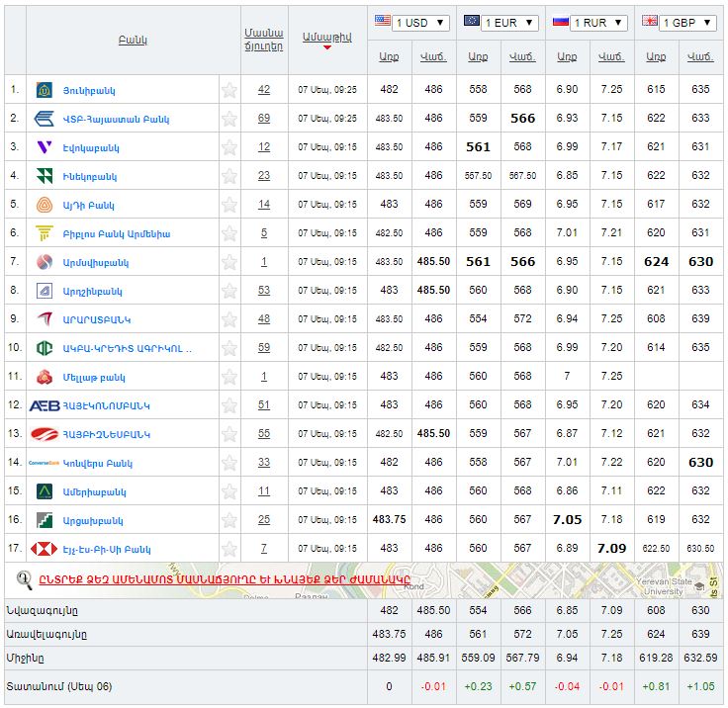The width and height of the screenshot is (728, 708).
Task: Click the AEB Armeconombank logo icon
Action: [45, 405]
